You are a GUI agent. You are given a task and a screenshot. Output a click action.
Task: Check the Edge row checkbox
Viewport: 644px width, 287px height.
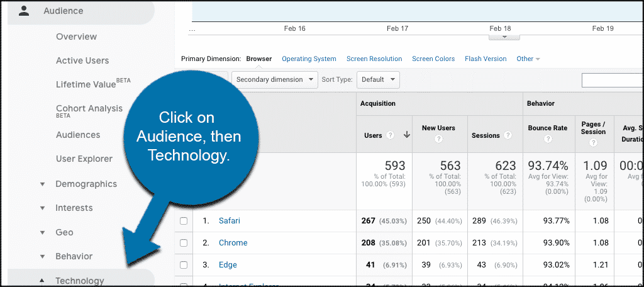(184, 265)
